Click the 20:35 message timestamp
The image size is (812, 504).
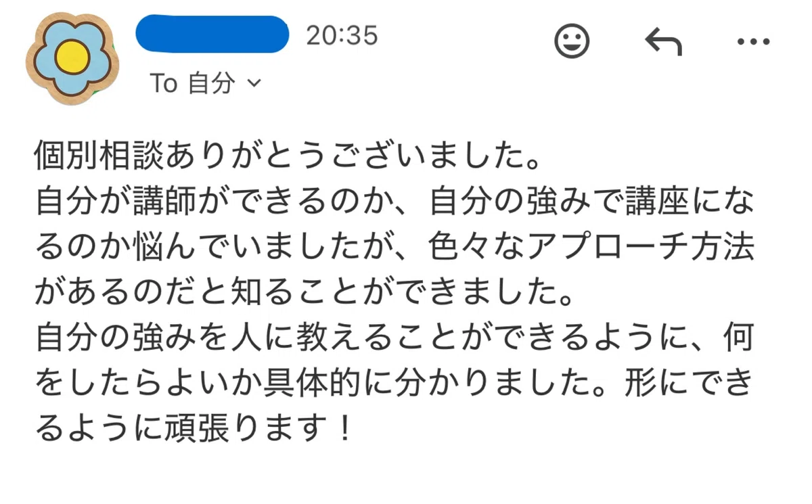tap(341, 36)
